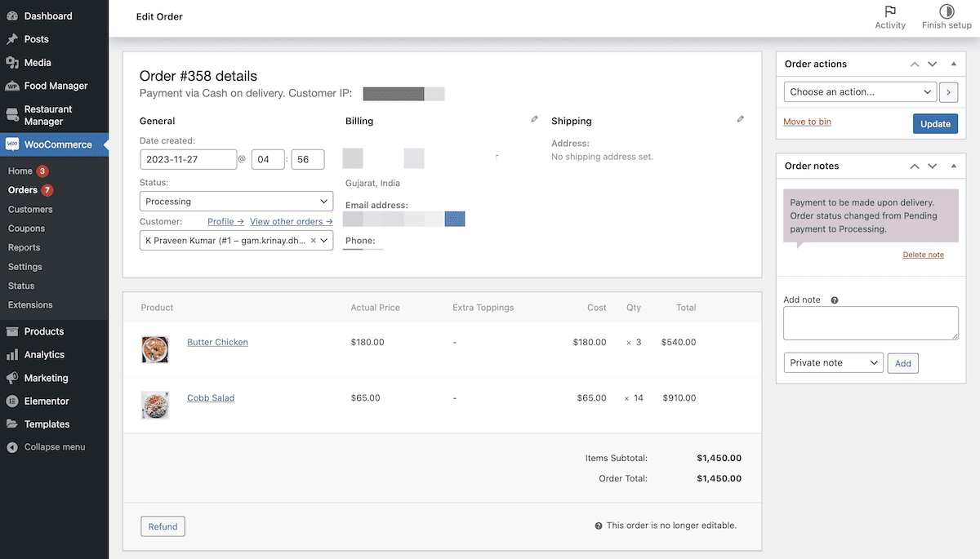Click the Butter Chicken thumbnail
The image size is (980, 559).
pyautogui.click(x=155, y=349)
